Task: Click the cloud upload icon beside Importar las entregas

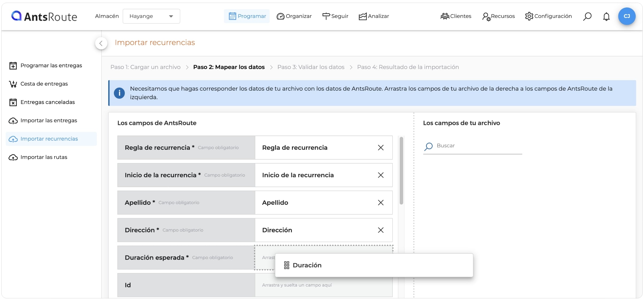Action: coord(13,121)
